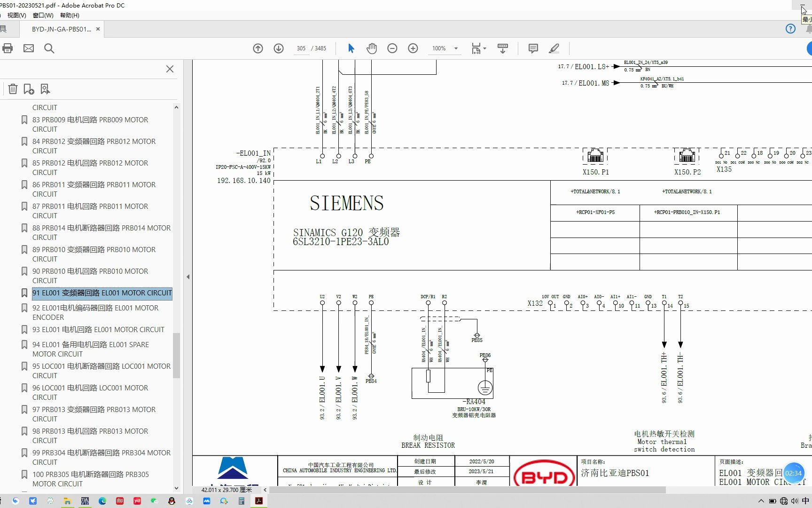
Task: Click the system tray volume icon
Action: [x=794, y=501]
